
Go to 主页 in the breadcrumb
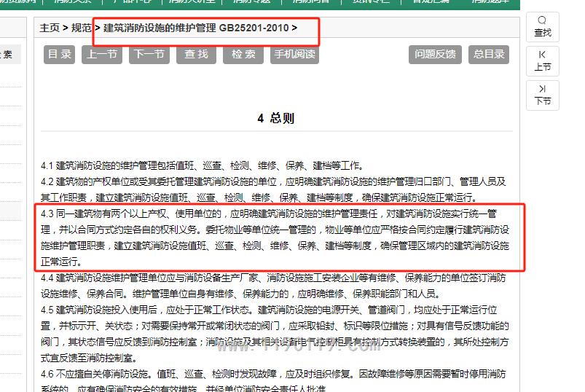point(50,28)
